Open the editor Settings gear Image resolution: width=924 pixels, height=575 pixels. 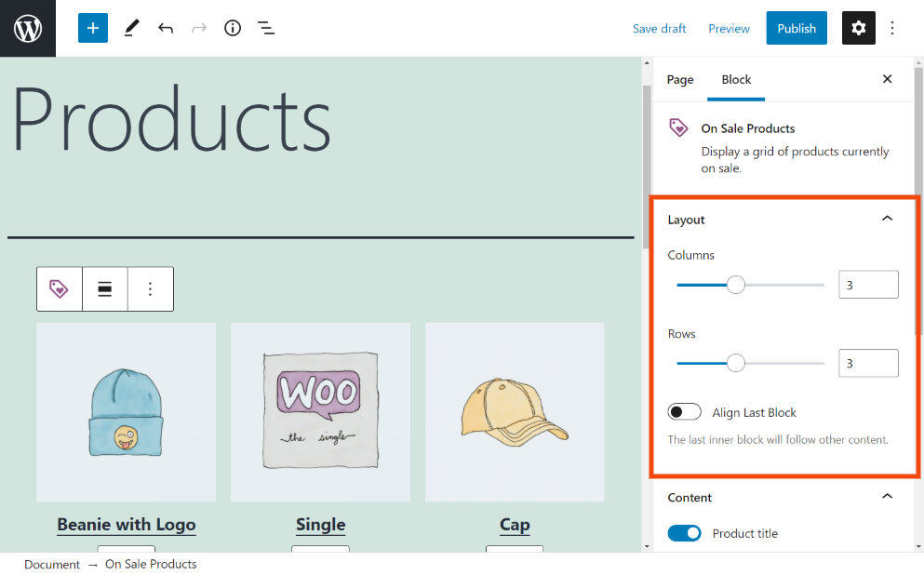click(858, 28)
